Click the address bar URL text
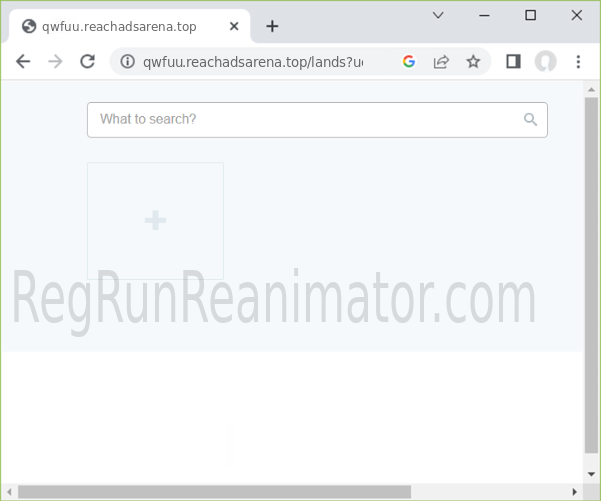Image resolution: width=601 pixels, height=501 pixels. pos(252,62)
